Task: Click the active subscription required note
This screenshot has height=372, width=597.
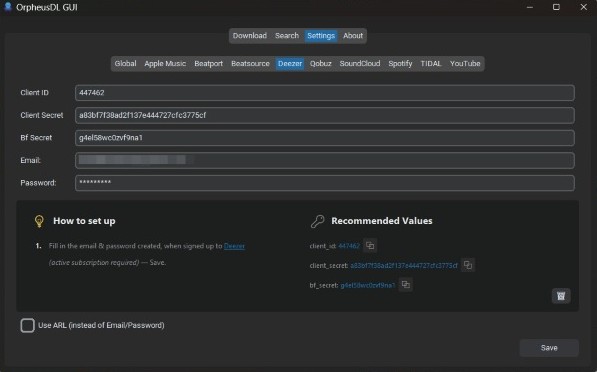Action: (x=94, y=262)
